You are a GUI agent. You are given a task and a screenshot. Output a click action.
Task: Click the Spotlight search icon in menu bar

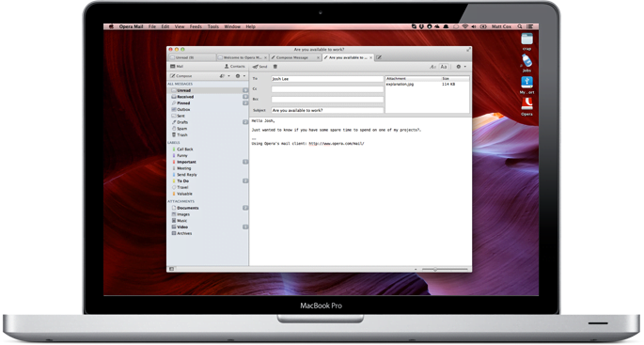[520, 26]
